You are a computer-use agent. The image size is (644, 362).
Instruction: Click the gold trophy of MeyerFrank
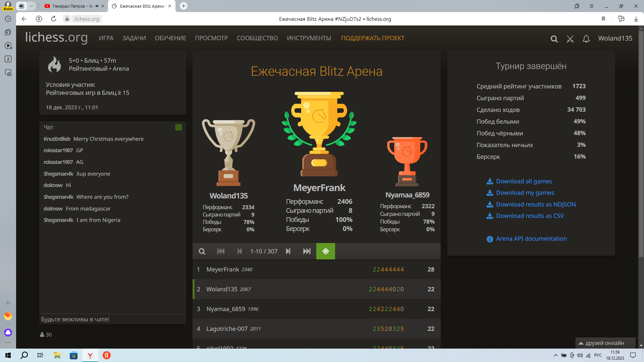[x=319, y=134]
